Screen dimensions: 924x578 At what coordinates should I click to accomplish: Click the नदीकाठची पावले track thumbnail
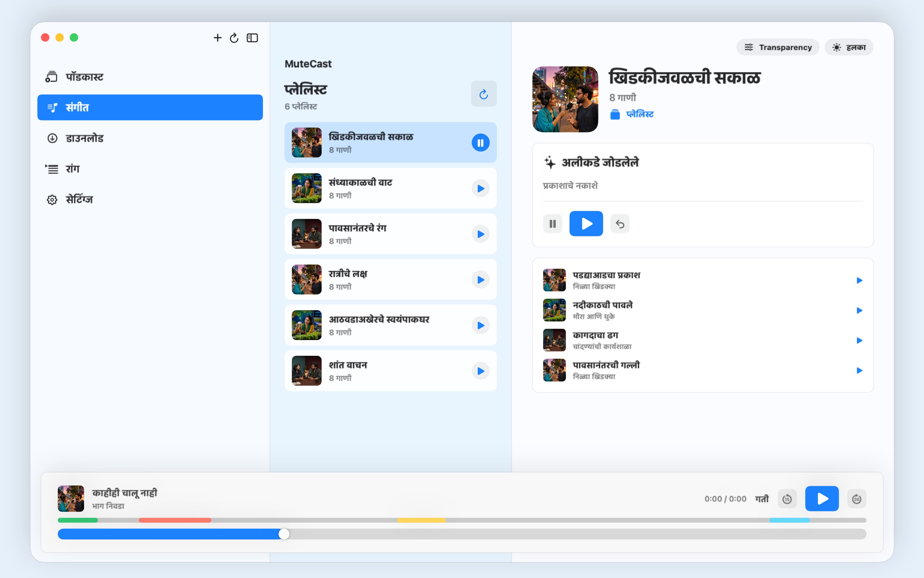pos(554,310)
